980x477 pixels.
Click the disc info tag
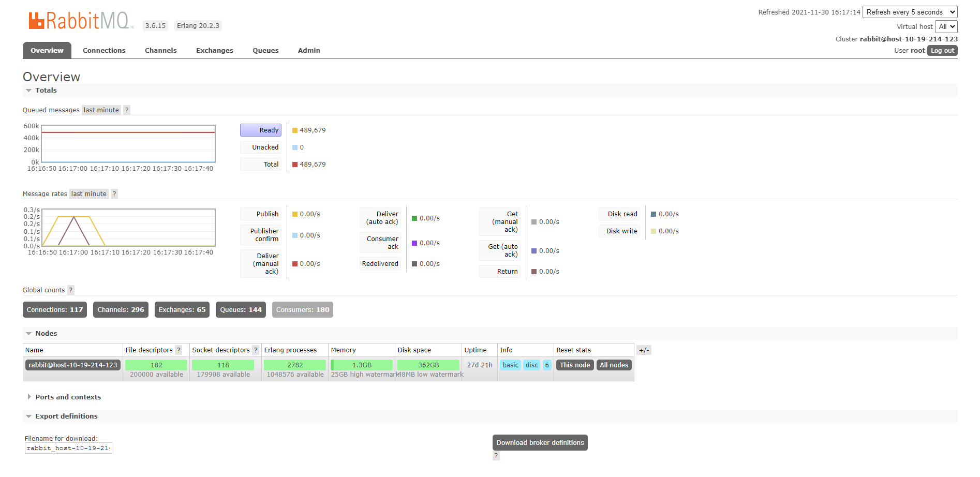coord(532,365)
